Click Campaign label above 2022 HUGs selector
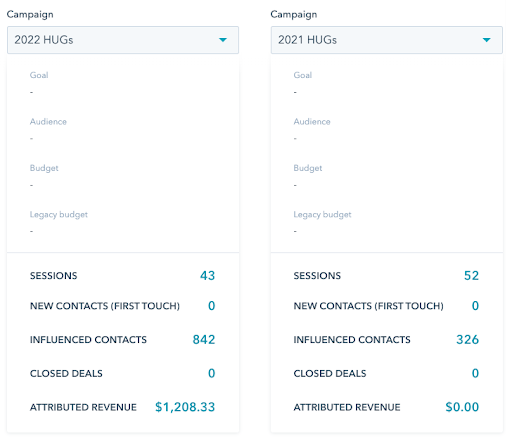 click(x=30, y=15)
